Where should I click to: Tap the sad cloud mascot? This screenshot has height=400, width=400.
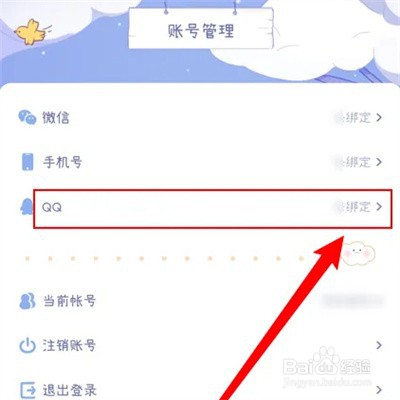coord(359,254)
